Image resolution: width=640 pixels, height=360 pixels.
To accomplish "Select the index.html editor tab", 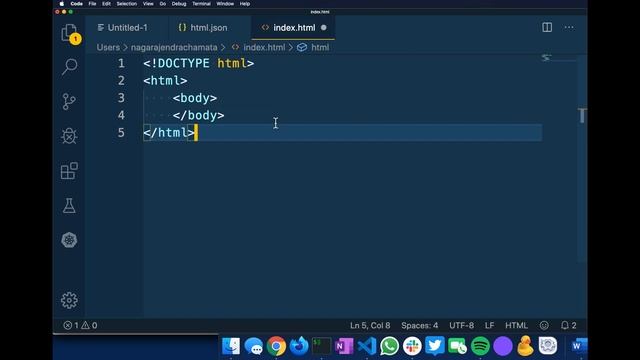I will pyautogui.click(x=293, y=28).
